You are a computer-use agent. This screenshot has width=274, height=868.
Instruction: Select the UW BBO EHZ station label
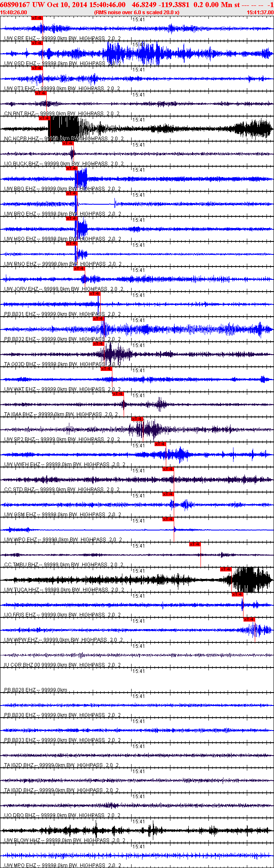[20, 189]
